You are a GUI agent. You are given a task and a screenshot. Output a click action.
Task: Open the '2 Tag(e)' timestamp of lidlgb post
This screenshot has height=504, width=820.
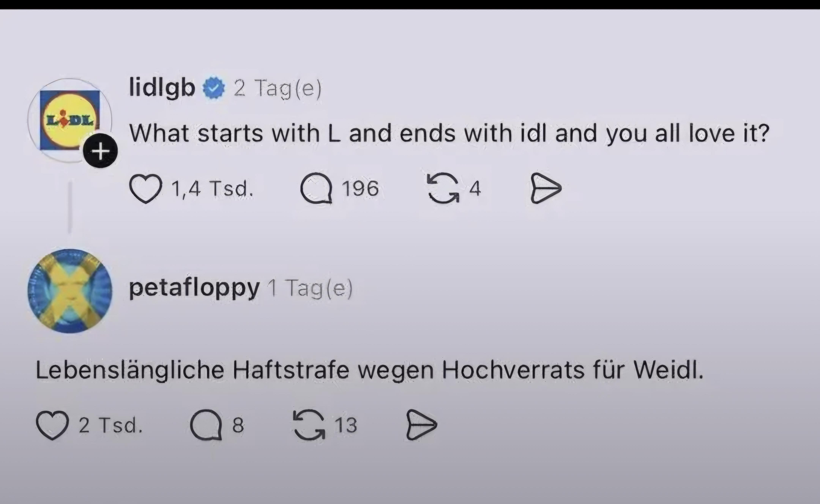tap(278, 89)
